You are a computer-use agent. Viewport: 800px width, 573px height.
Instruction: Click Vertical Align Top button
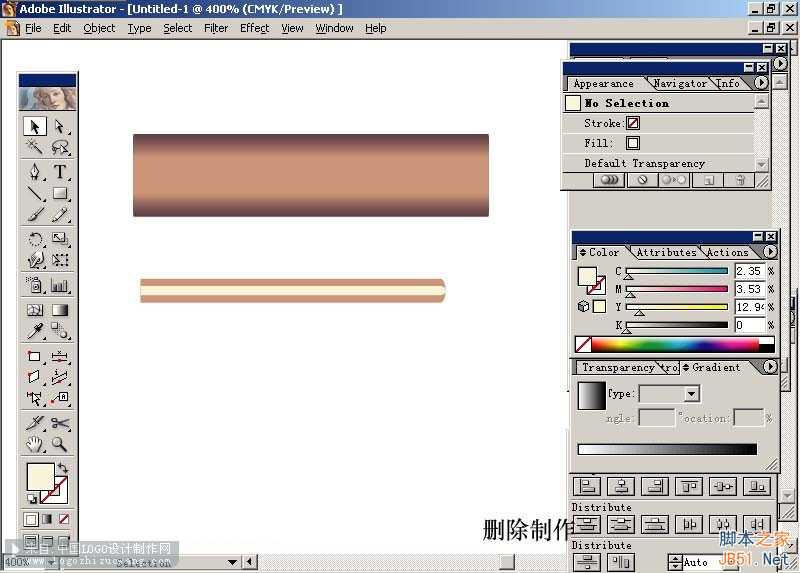click(x=689, y=486)
